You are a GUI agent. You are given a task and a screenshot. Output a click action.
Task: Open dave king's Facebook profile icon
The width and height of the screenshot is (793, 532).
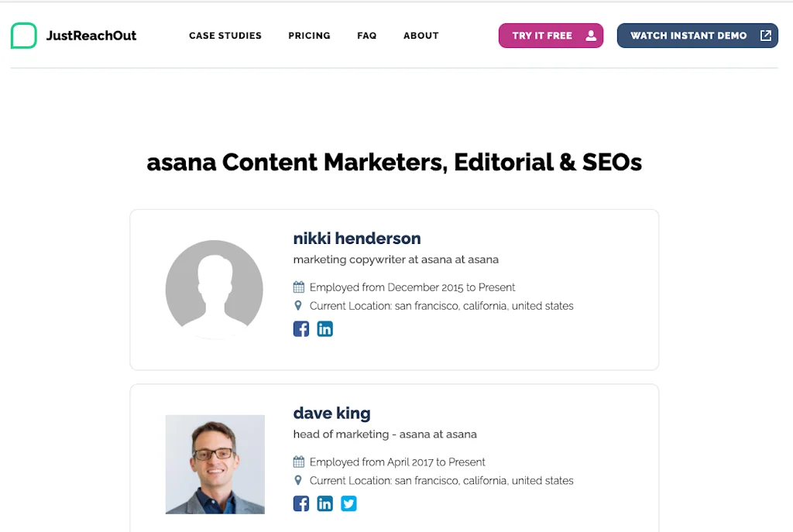pos(301,504)
